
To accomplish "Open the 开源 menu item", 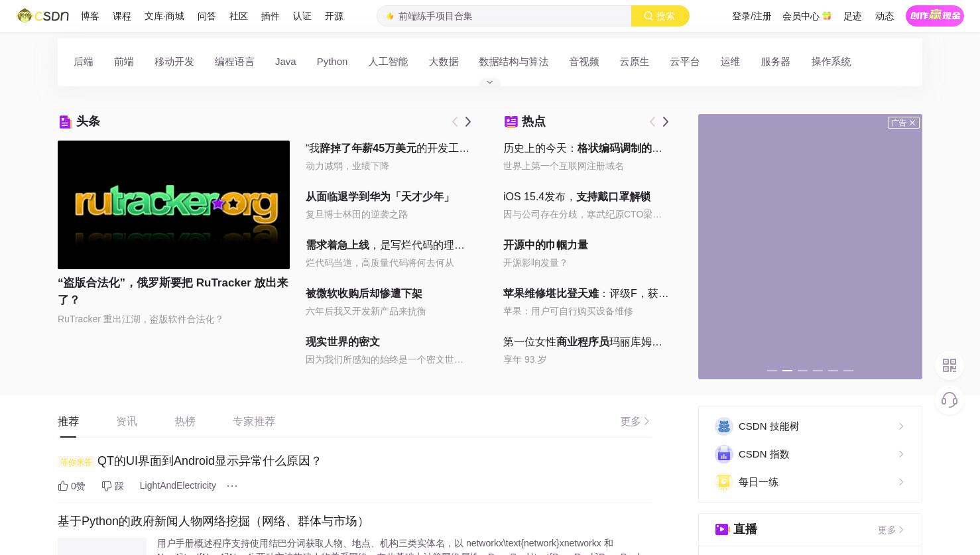I will pyautogui.click(x=334, y=16).
